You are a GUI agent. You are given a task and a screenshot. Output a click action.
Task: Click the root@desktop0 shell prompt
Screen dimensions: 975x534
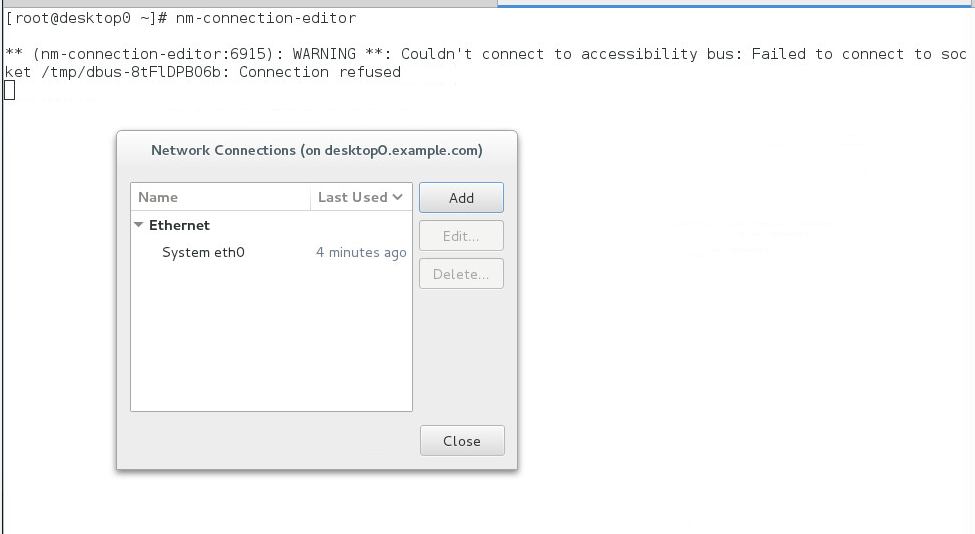[x=85, y=18]
